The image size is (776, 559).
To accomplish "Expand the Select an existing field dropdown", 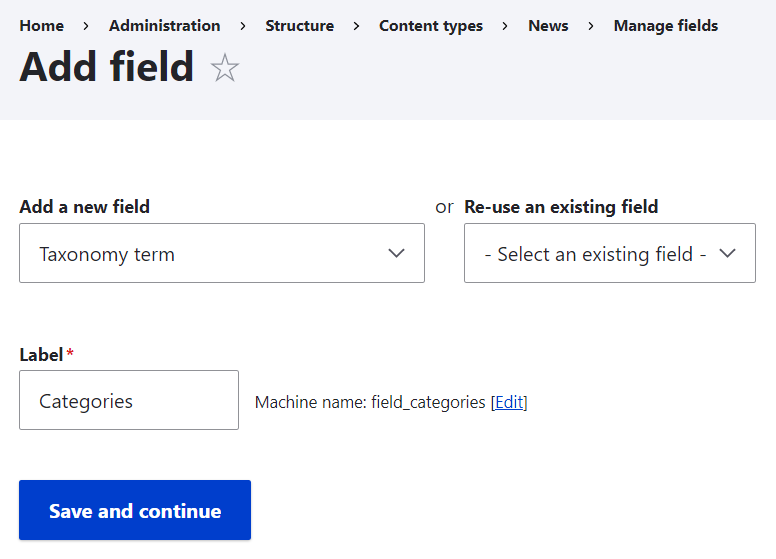I will click(609, 253).
